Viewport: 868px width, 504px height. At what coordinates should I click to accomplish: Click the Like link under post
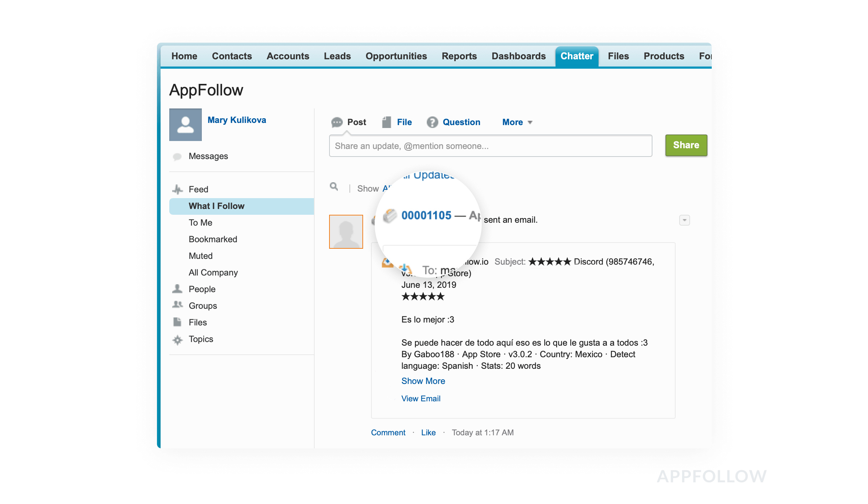click(x=428, y=432)
